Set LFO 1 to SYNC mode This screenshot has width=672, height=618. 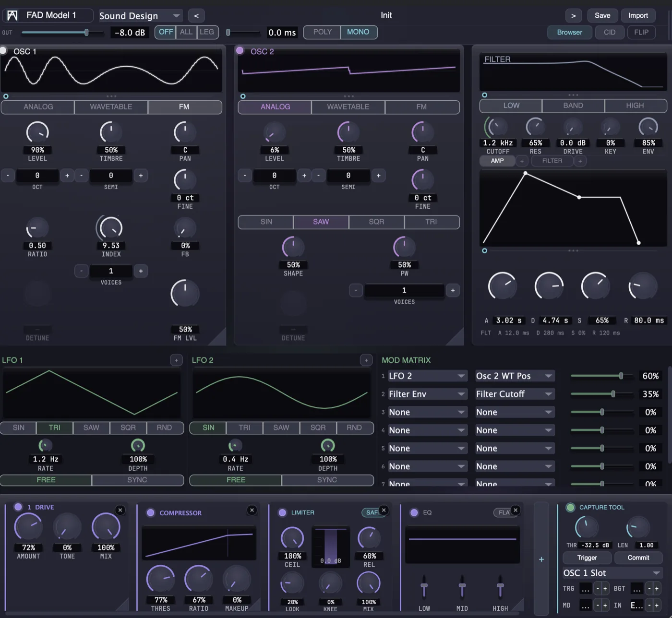click(x=137, y=480)
